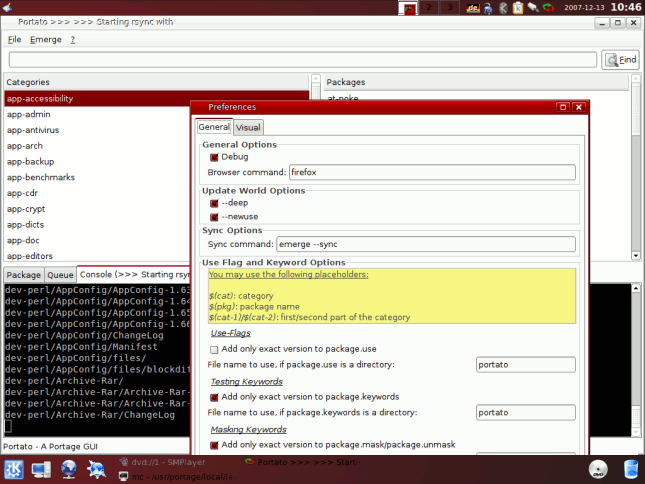Click the Packages column header

click(x=476, y=82)
